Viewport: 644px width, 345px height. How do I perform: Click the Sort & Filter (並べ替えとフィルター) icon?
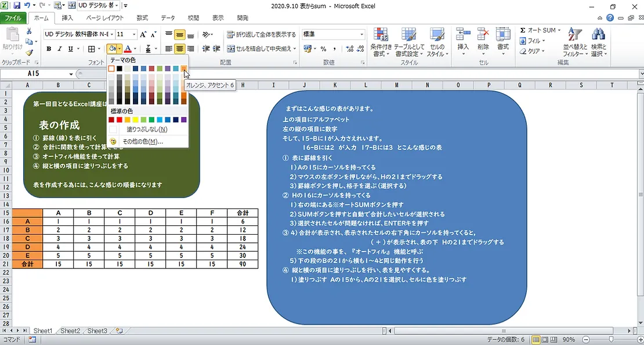[574, 41]
